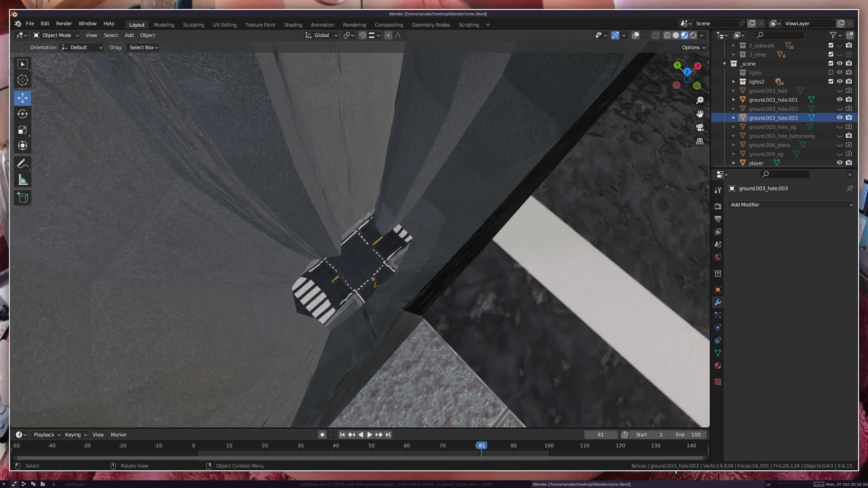The image size is (868, 488).
Task: Hide ground.003_hole.003 in viewport
Action: pyautogui.click(x=840, y=117)
